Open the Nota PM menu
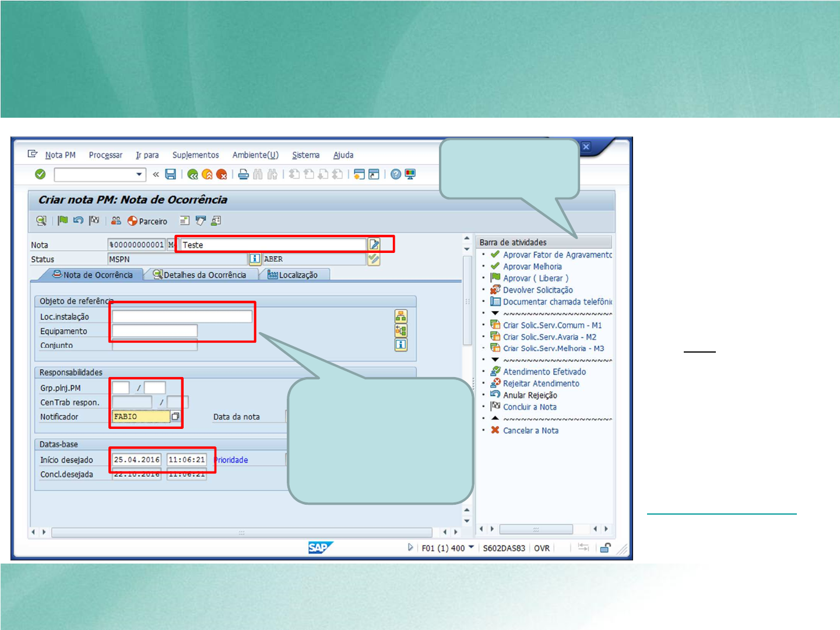 pos(61,155)
